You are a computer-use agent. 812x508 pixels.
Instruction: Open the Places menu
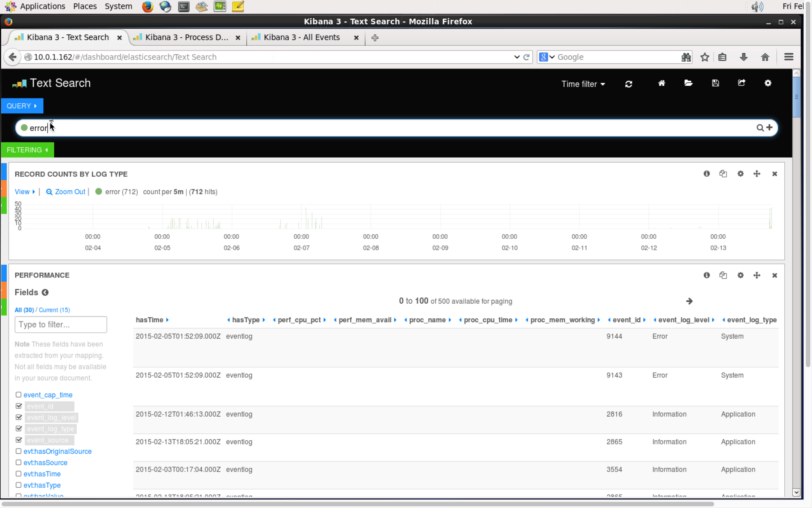click(x=85, y=6)
